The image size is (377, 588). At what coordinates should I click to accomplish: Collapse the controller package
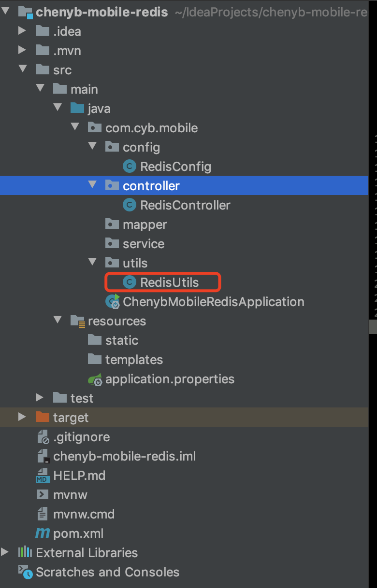point(92,186)
